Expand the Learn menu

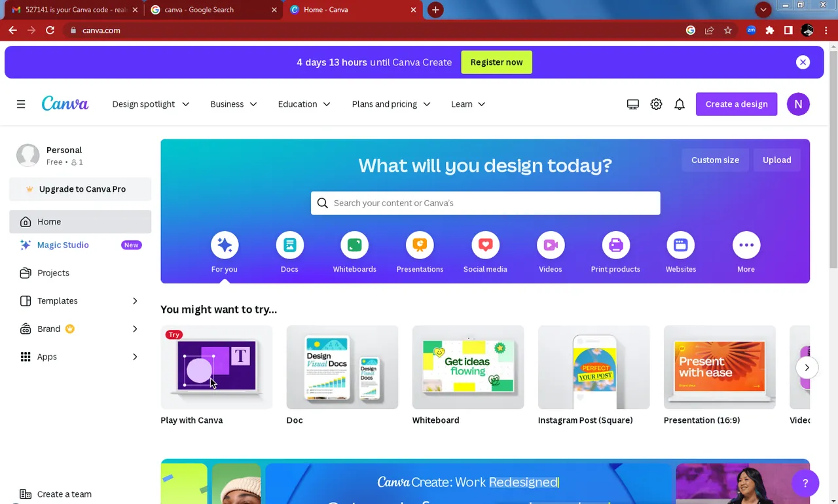[468, 104]
